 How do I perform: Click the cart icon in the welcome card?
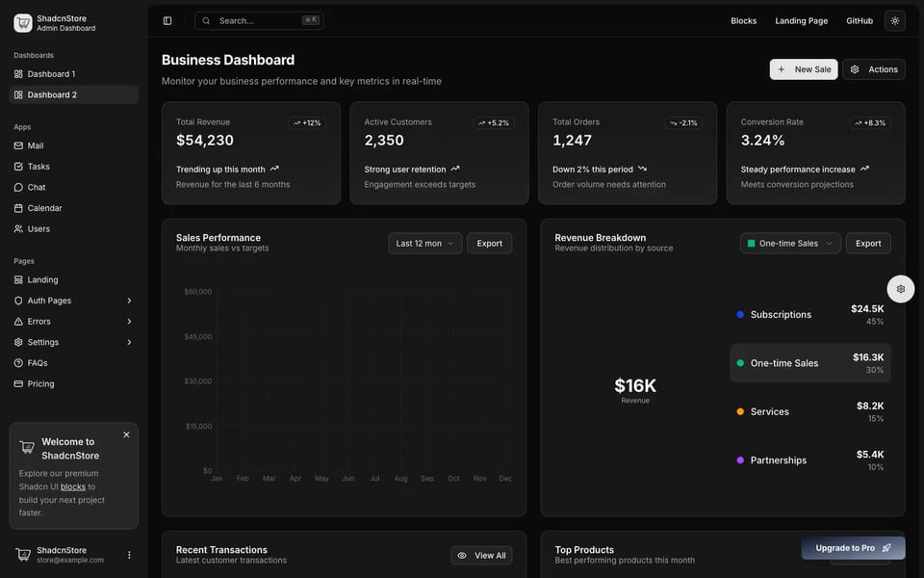[x=27, y=446]
